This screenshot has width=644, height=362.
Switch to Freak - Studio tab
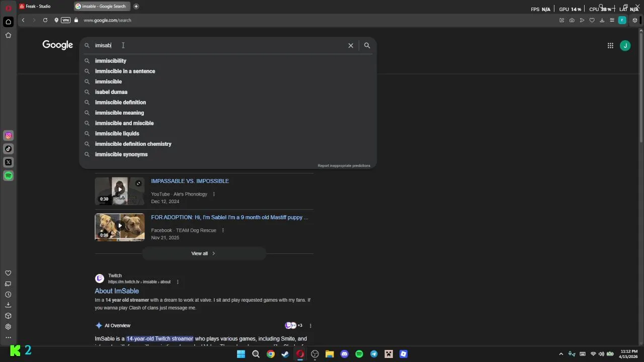tap(44, 7)
